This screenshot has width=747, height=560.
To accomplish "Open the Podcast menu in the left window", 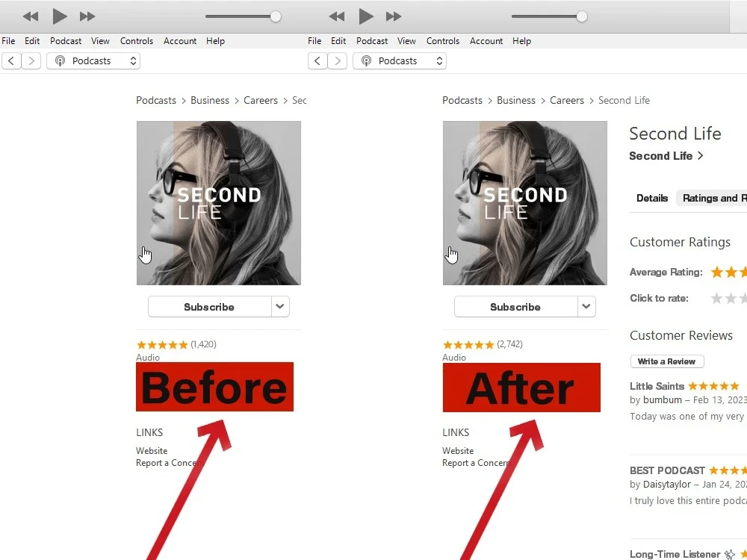I will tap(66, 41).
